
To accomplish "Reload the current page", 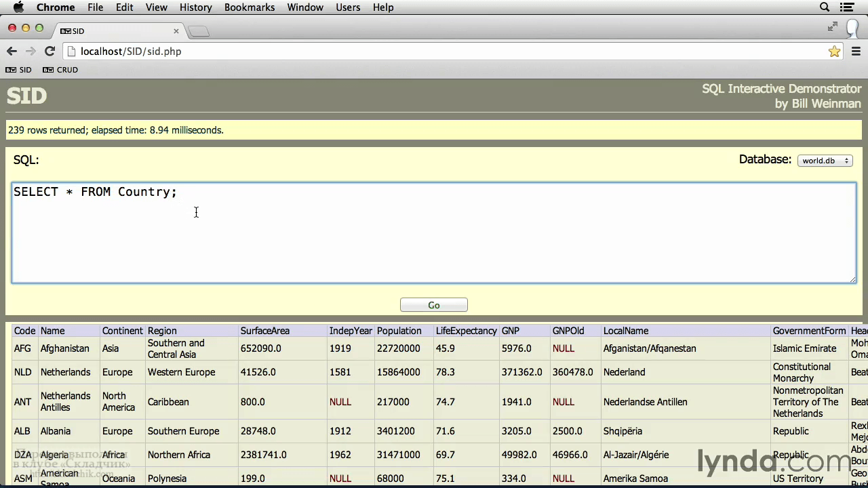I will click(50, 52).
